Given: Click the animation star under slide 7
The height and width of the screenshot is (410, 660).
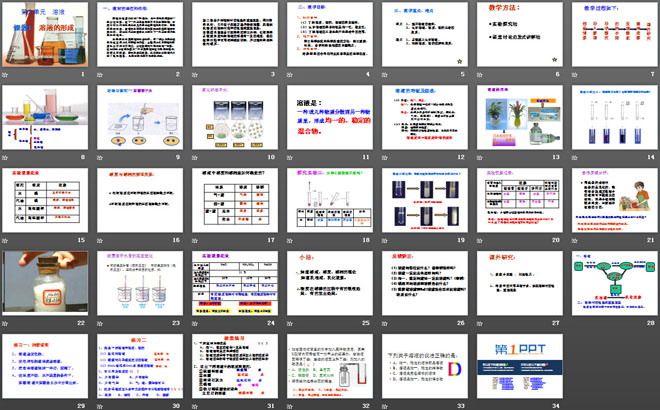Looking at the screenshot, I should pos(575,75).
